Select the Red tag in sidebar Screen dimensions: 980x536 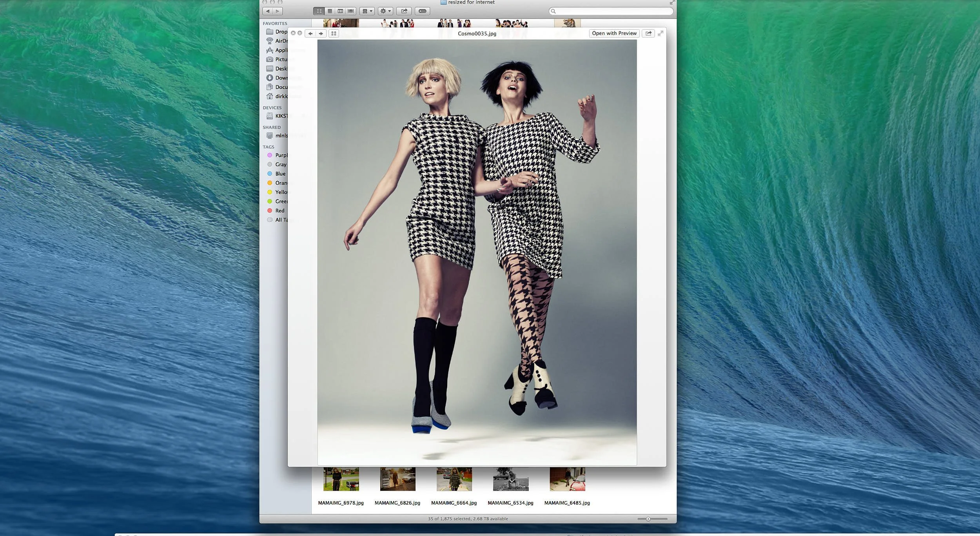pyautogui.click(x=279, y=211)
